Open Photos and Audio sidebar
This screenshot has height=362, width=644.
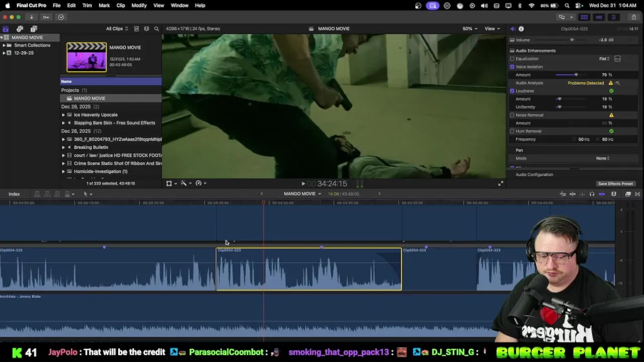pos(20,29)
